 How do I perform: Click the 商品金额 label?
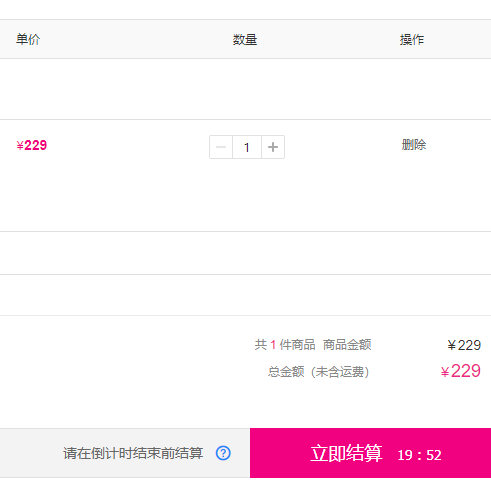click(347, 345)
